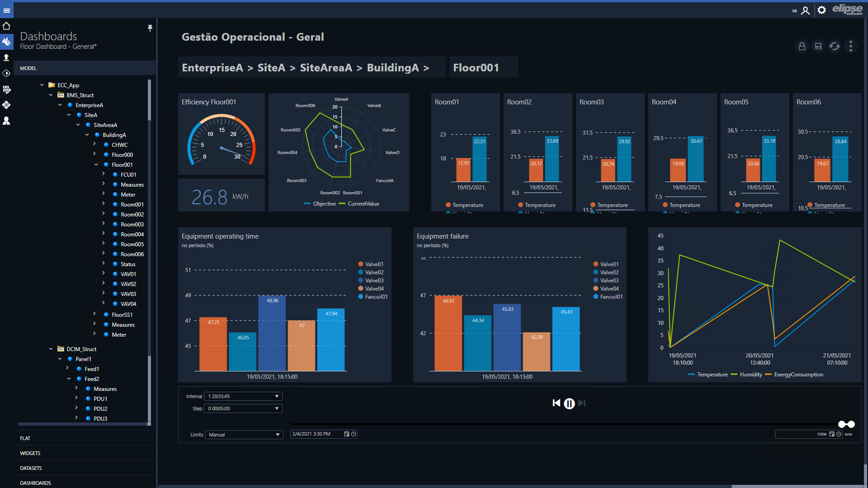Toggle Humidity series in line chart legend
868x488 pixels.
pos(746,375)
